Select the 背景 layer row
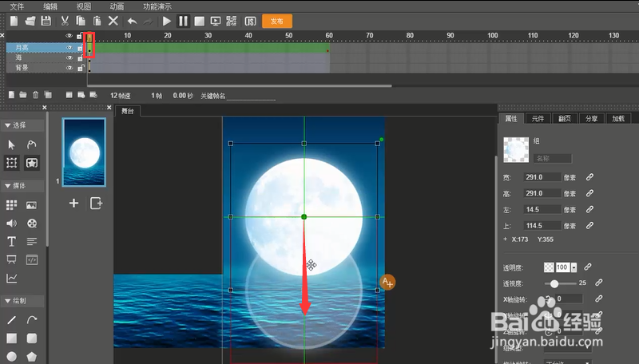This screenshot has width=639, height=364. click(x=46, y=68)
